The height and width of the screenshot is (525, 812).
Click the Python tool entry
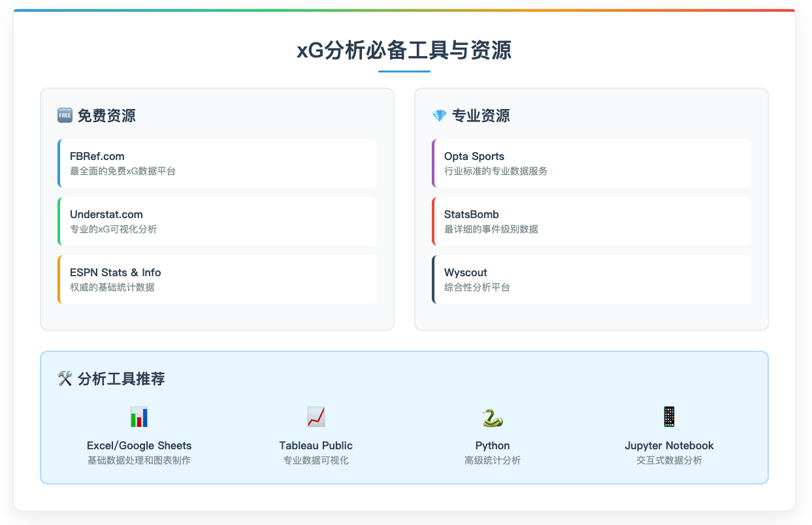pyautogui.click(x=492, y=435)
